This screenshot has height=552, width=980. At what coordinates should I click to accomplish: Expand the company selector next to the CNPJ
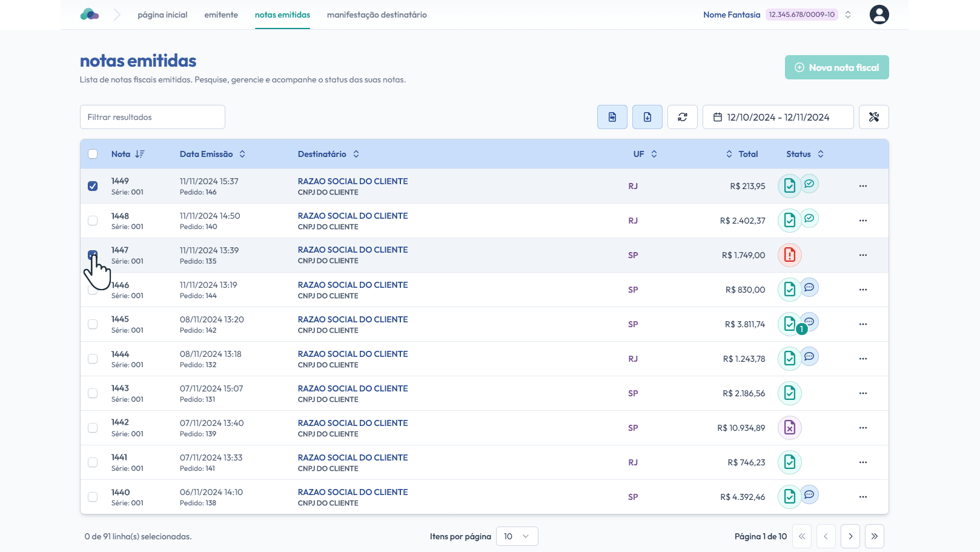tap(848, 15)
